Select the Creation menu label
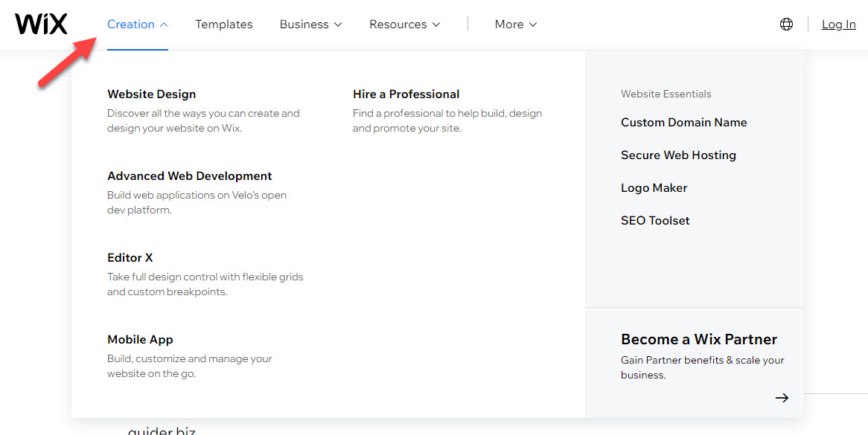 [131, 25]
